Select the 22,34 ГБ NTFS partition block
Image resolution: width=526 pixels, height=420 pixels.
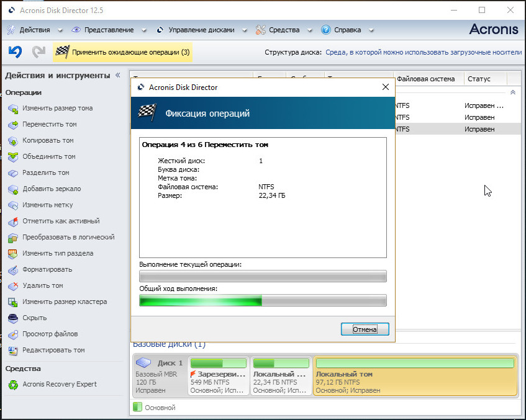point(281,376)
